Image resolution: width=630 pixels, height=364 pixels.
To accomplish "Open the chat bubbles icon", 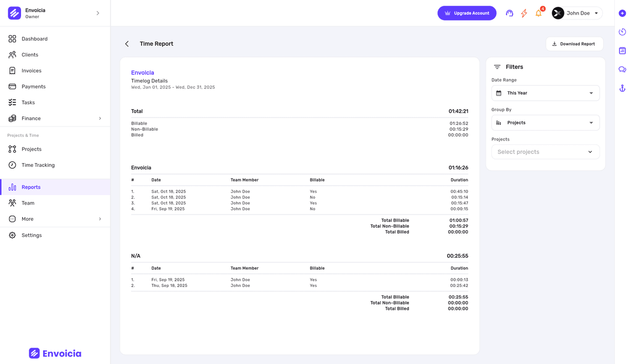I will coord(622,69).
